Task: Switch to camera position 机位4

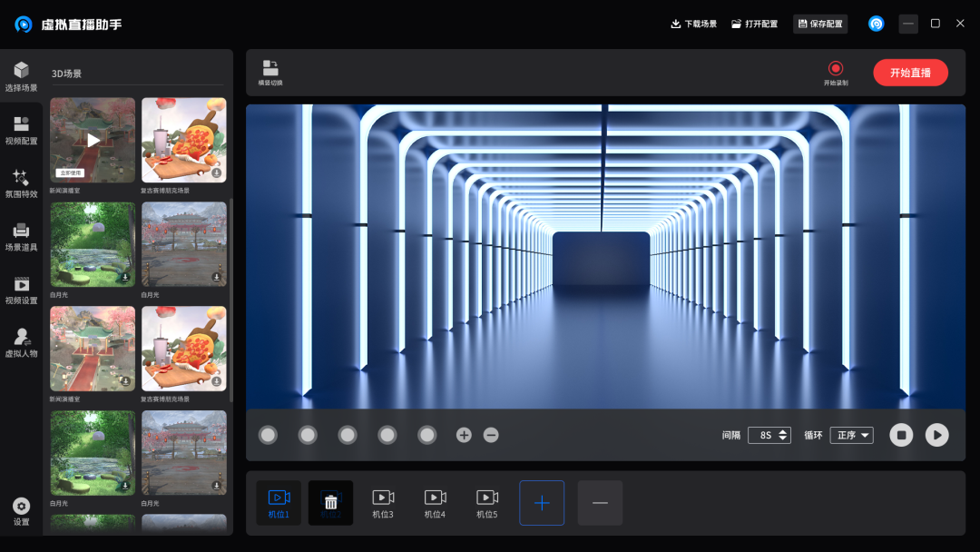Action: coord(435,503)
